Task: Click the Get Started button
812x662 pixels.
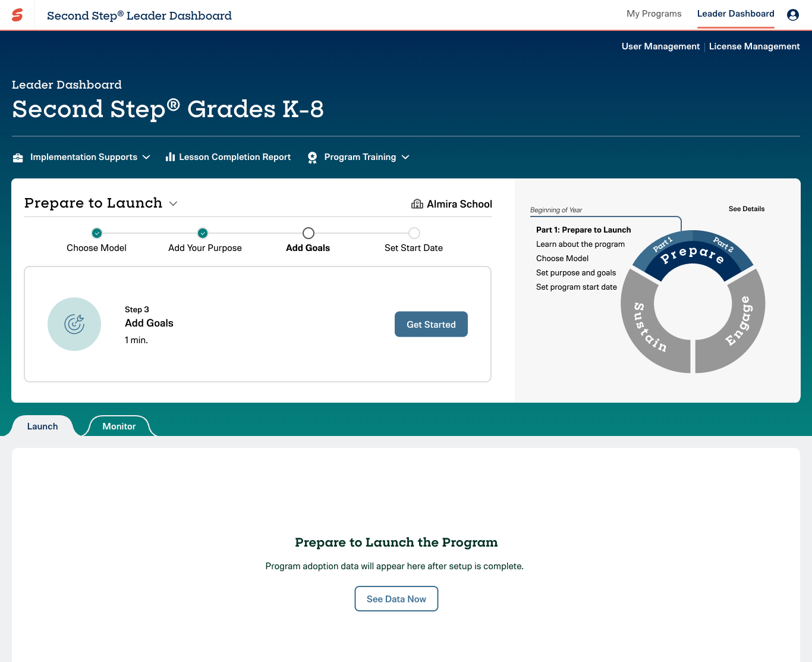Action: (x=431, y=324)
